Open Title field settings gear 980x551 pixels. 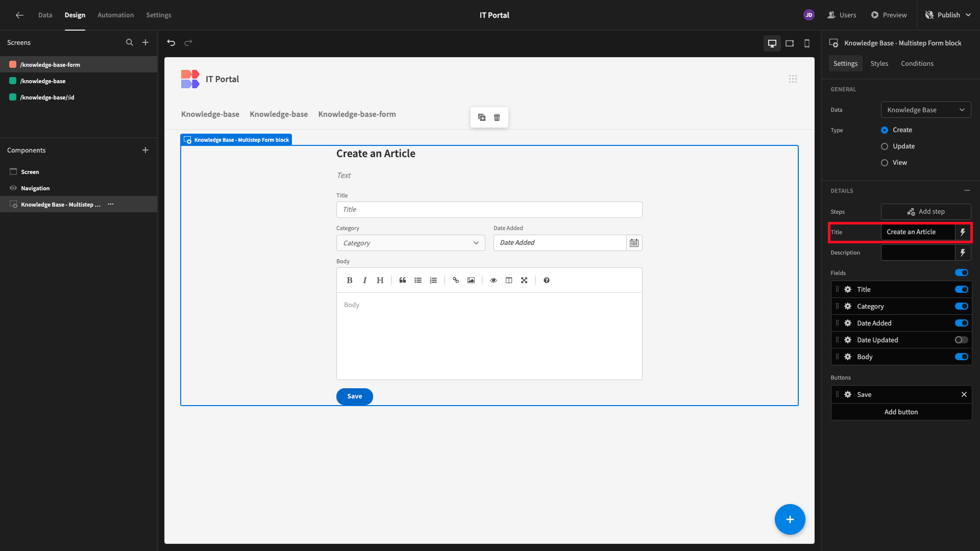[x=848, y=289]
